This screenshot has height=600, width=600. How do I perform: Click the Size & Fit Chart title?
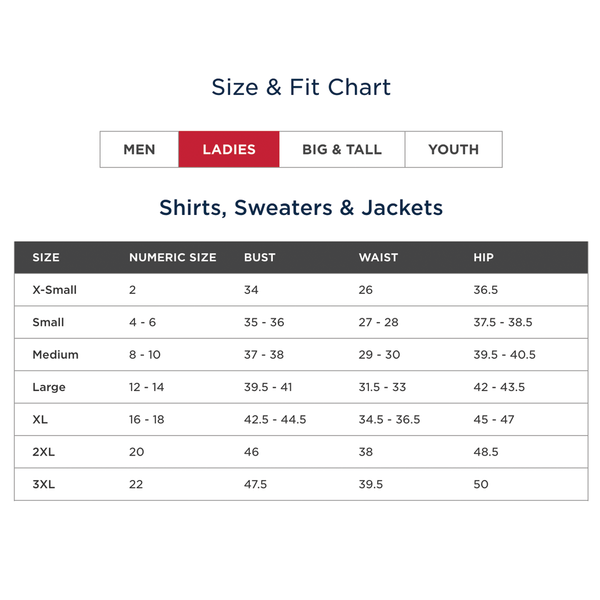[301, 87]
